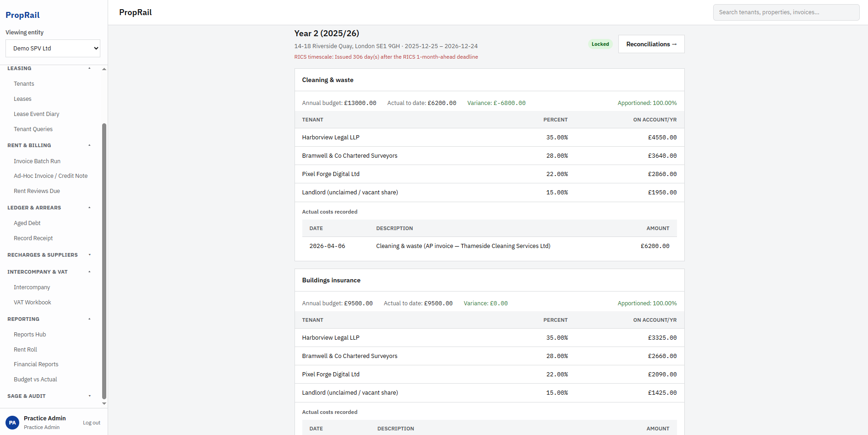Click Pixel Forge Digital Ltd under Buildings insurance
868x435 pixels.
(331, 374)
